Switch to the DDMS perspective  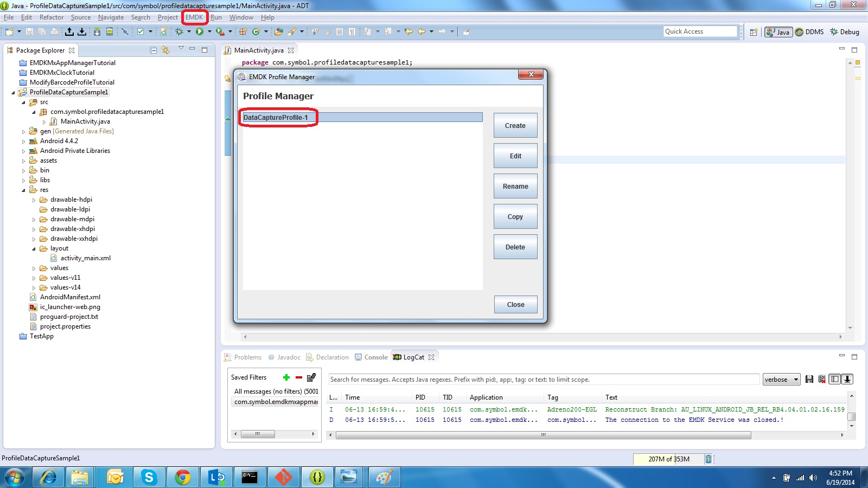(x=809, y=32)
